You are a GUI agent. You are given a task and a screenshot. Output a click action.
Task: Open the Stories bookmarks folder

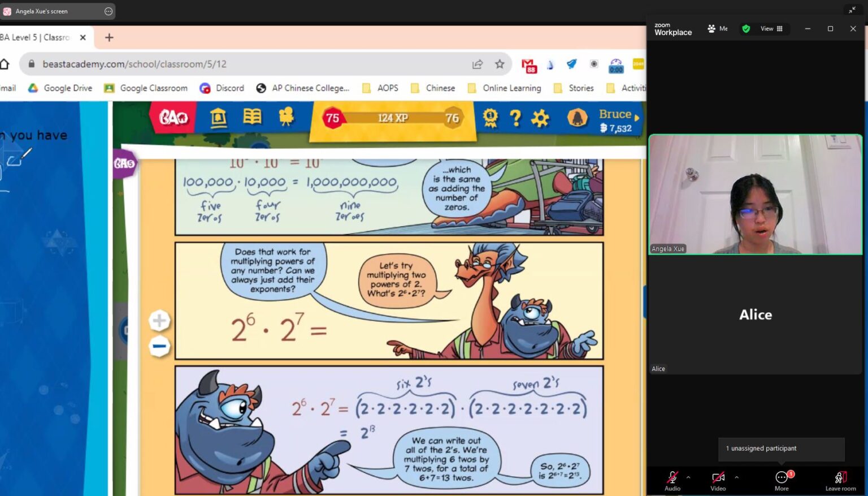[574, 88]
